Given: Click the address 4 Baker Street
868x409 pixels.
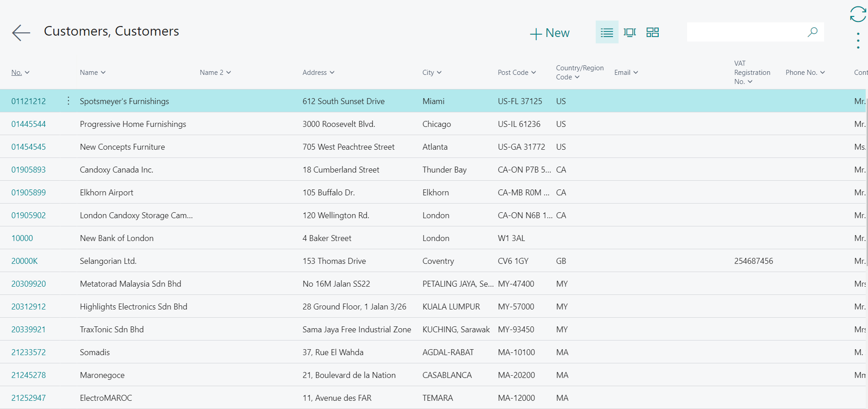Looking at the screenshot, I should click(327, 238).
